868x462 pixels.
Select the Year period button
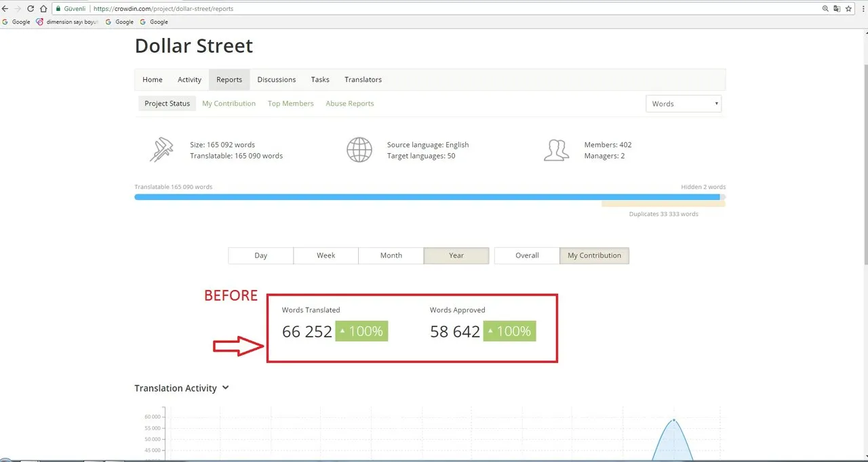[x=456, y=255]
